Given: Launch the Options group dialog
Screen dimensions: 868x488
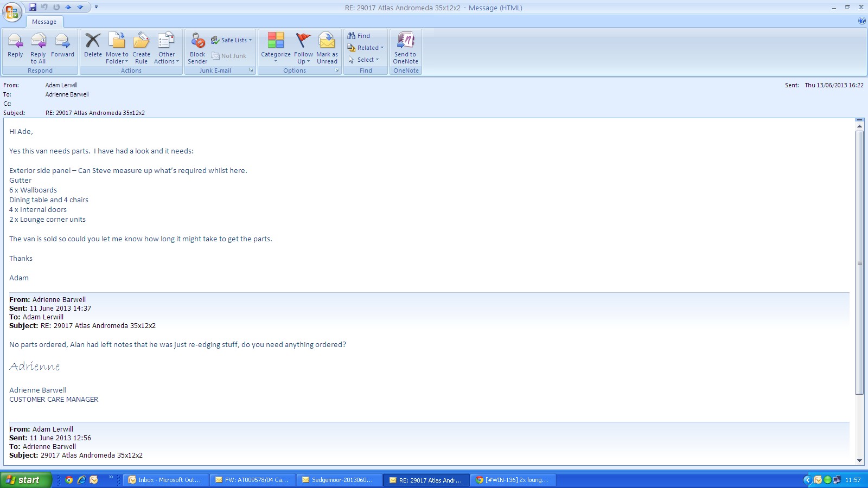Looking at the screenshot, I should pos(337,70).
